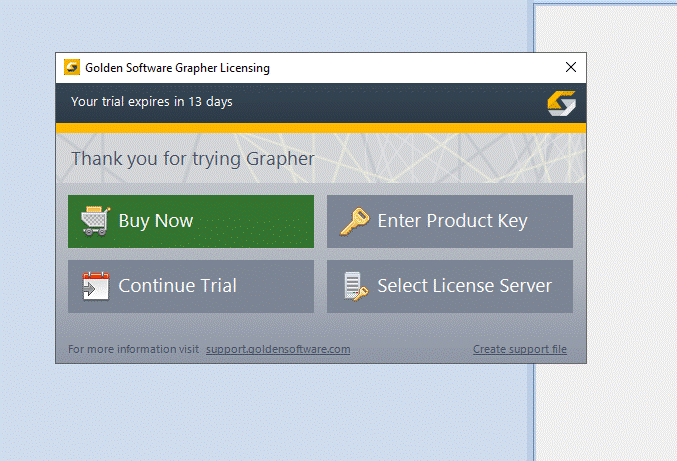Screen dimensions: 677x461
Task: Click the Create support file link
Action: (x=519, y=350)
